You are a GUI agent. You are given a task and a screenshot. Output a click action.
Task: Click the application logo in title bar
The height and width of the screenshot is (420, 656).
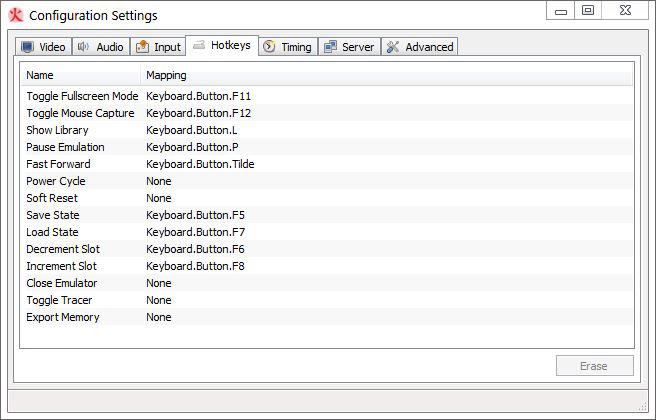(16, 15)
